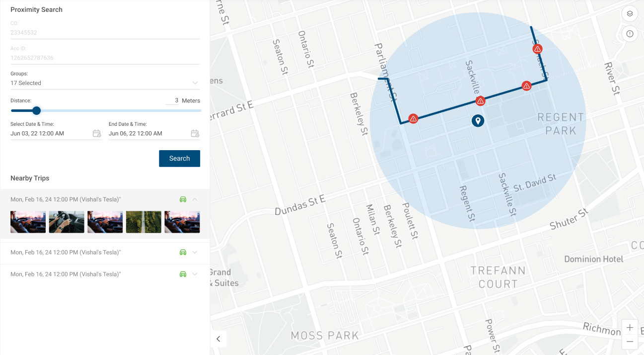644x355 pixels.
Task: Click the map info icon
Action: (630, 34)
